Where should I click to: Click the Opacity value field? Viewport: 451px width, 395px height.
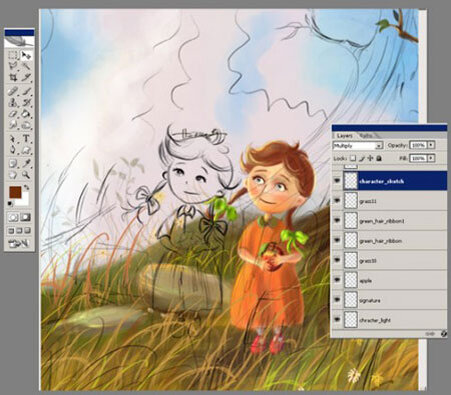tap(418, 145)
